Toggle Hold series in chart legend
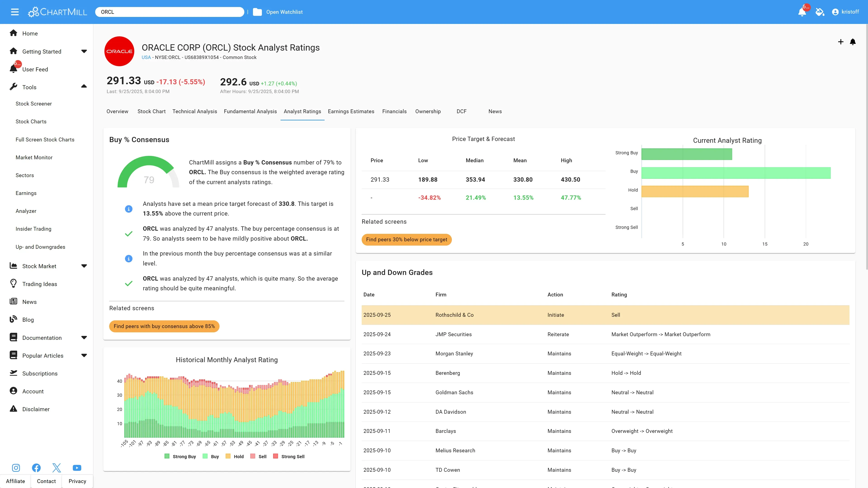This screenshot has height=488, width=868. [235, 456]
